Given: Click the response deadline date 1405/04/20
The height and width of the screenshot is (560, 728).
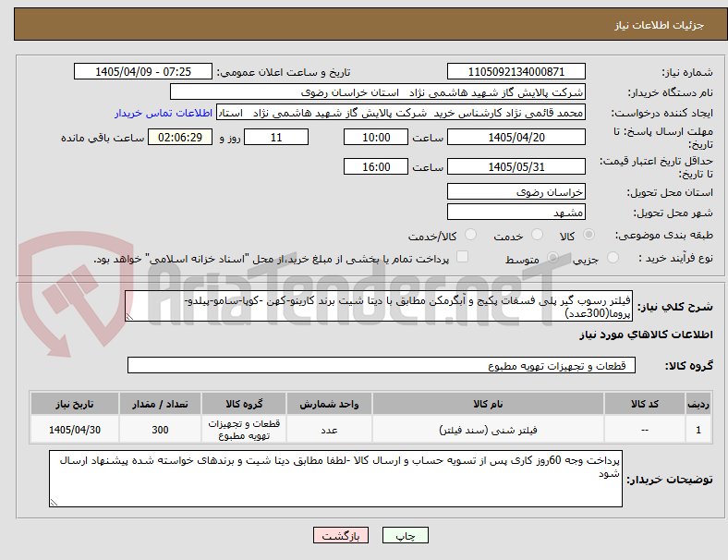Looking at the screenshot, I should [516, 137].
